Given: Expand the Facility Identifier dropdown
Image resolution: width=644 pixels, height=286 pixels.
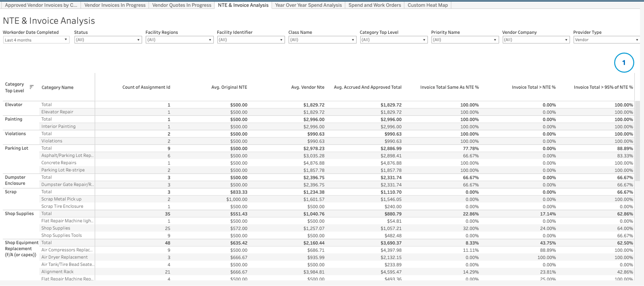Looking at the screenshot, I should [251, 40].
